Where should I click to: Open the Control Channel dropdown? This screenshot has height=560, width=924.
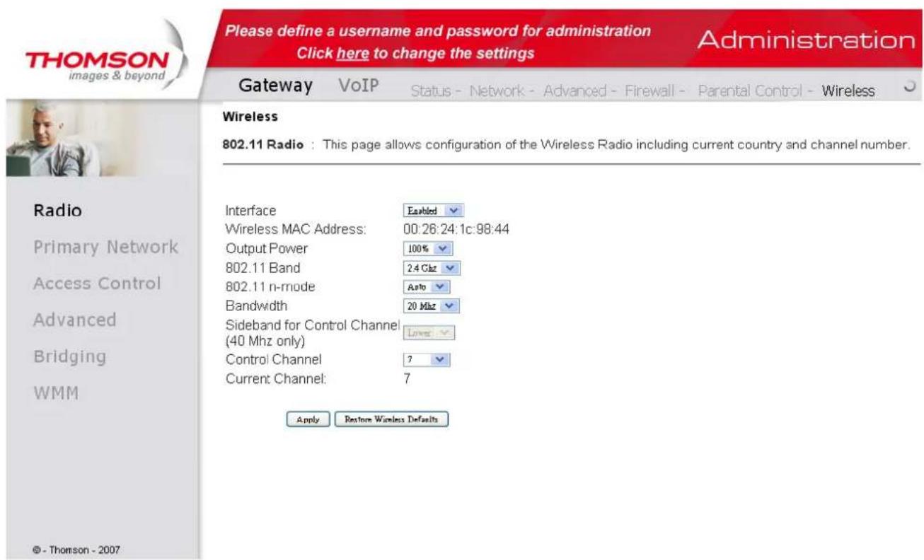click(427, 360)
